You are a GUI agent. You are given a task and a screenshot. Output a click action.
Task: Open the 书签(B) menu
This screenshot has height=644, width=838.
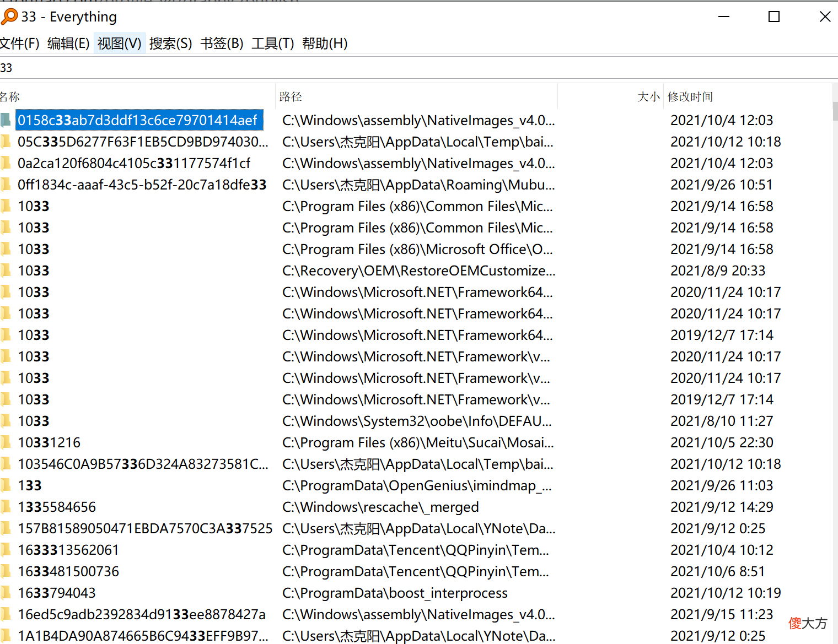(x=222, y=44)
